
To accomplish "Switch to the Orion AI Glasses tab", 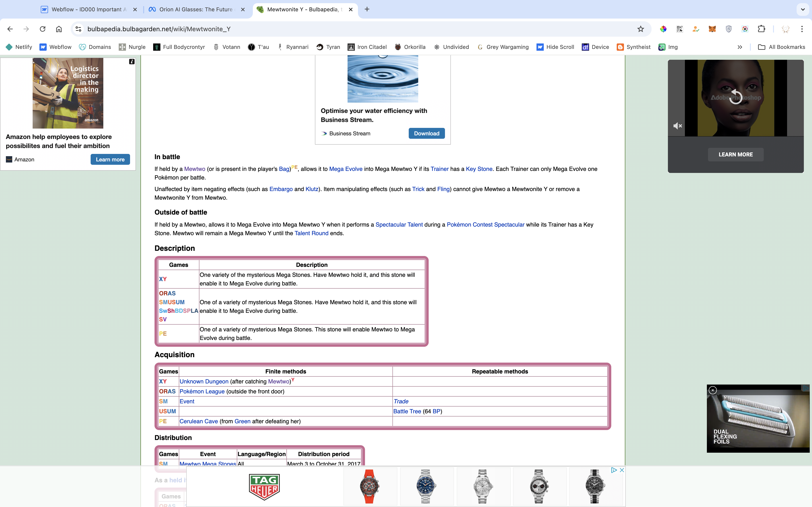I will (196, 9).
